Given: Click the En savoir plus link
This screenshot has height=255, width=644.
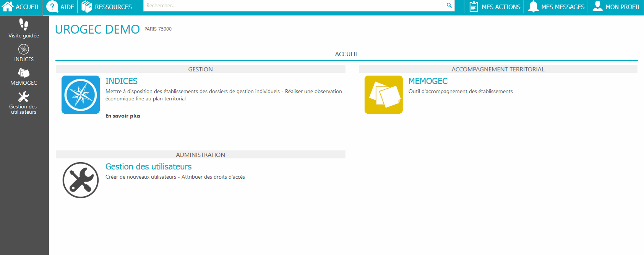Looking at the screenshot, I should (x=123, y=116).
